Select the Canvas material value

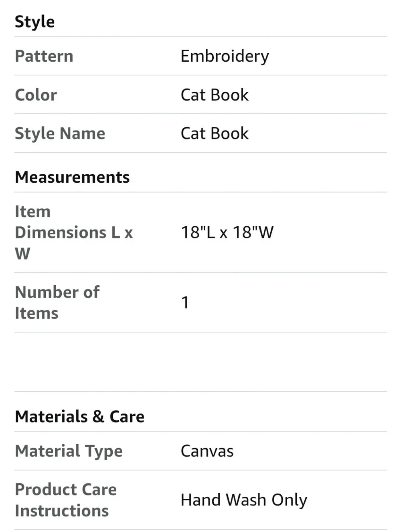click(207, 451)
